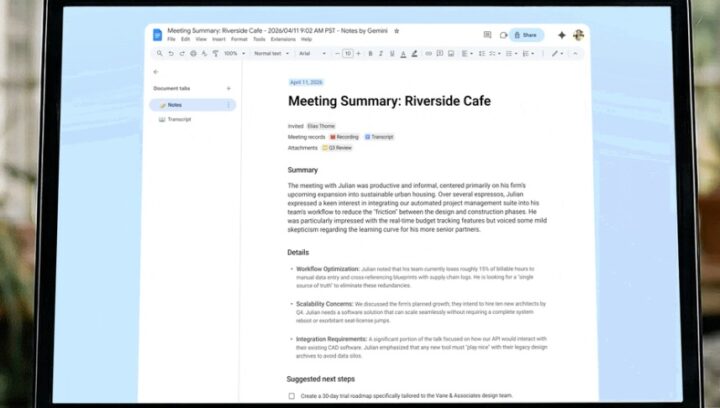Click the April 11, 2026 date chip
This screenshot has height=408, width=720.
pos(306,82)
